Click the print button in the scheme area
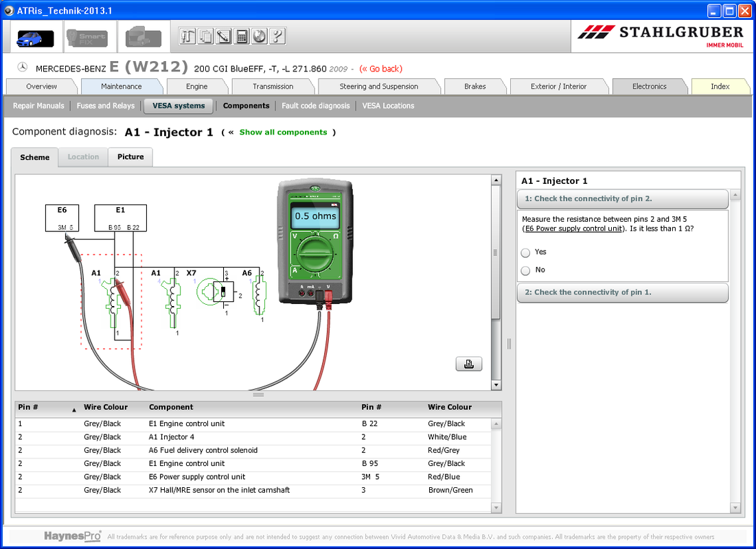This screenshot has height=549, width=756. [x=469, y=364]
